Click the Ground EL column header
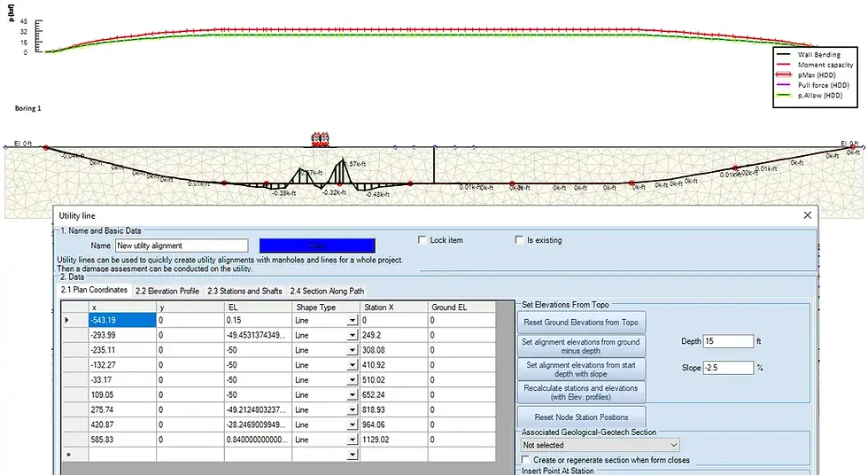The width and height of the screenshot is (868, 475). point(461,308)
